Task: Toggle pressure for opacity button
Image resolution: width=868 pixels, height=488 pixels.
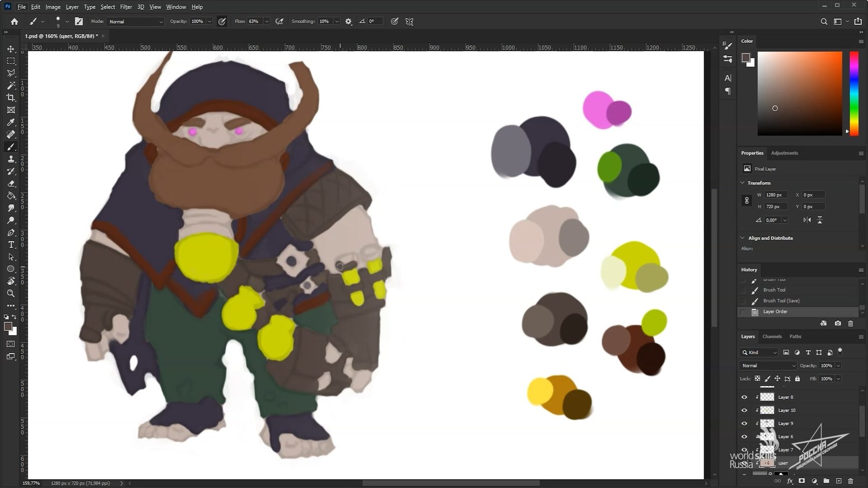Action: pyautogui.click(x=222, y=22)
